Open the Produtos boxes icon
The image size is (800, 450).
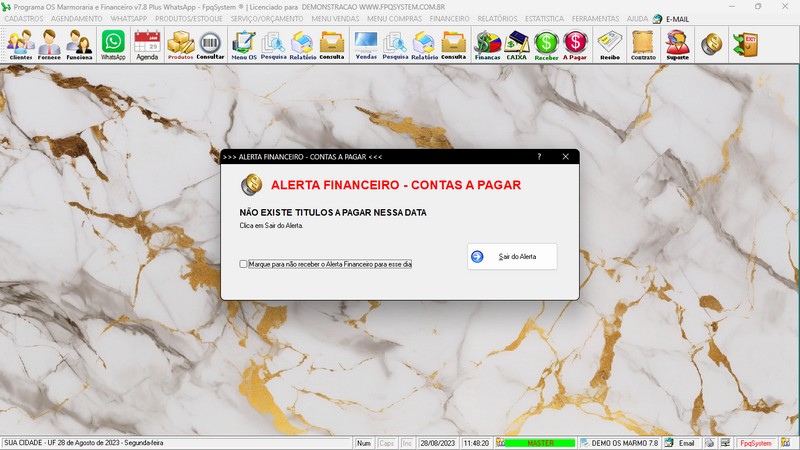[x=181, y=45]
